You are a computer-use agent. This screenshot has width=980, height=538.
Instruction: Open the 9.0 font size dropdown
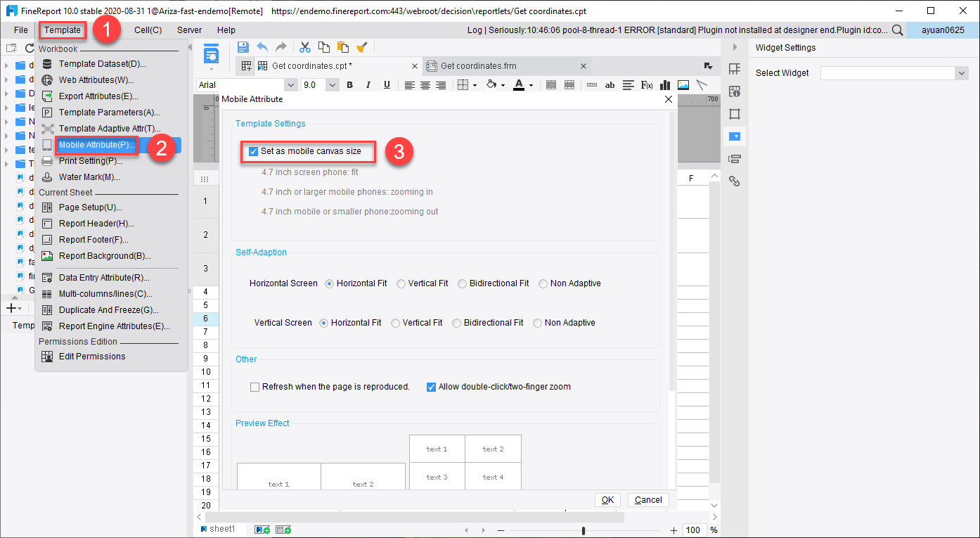(x=333, y=85)
